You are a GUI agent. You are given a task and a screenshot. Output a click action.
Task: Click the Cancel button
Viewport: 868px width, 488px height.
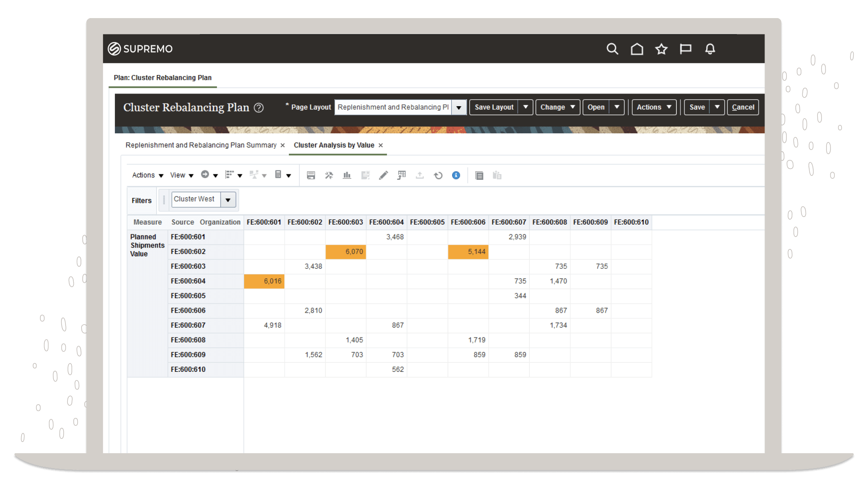[743, 108]
